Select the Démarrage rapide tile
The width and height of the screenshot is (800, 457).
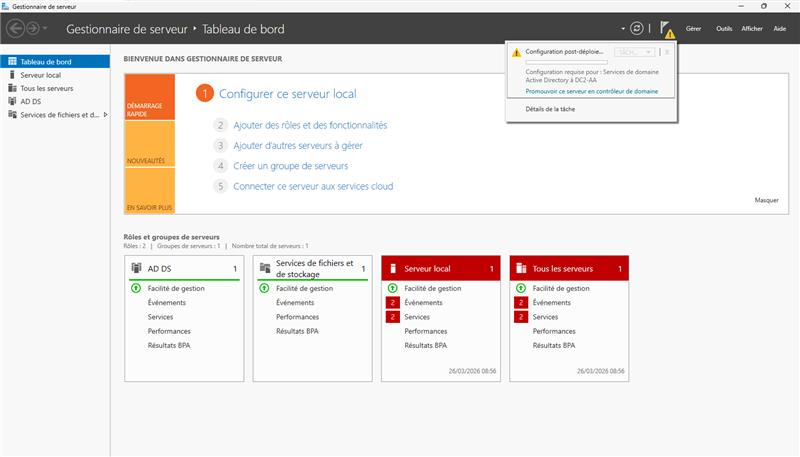[x=149, y=97]
